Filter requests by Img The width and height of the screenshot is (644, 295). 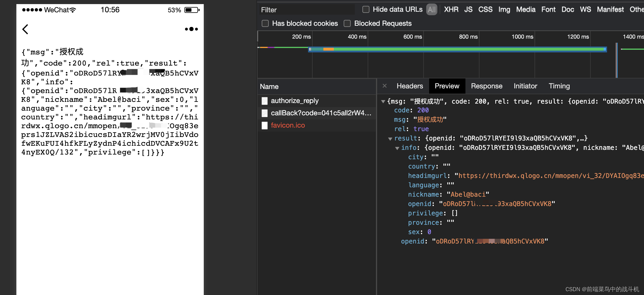[504, 9]
